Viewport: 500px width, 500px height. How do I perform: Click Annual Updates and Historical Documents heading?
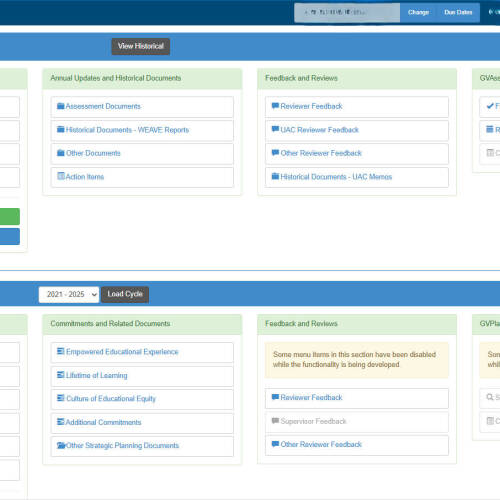point(116,78)
